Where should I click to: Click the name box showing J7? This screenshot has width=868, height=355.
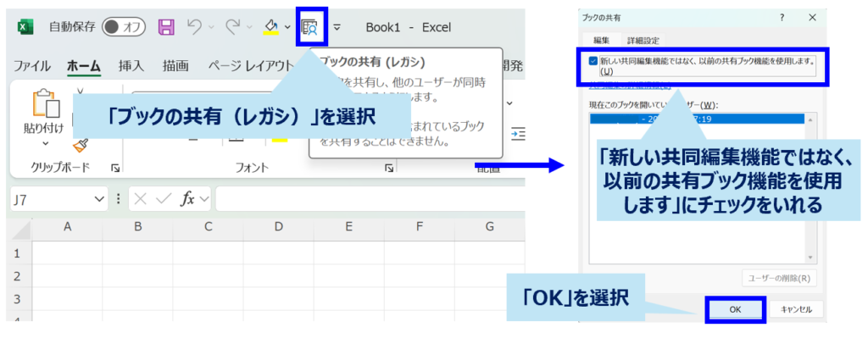point(52,199)
